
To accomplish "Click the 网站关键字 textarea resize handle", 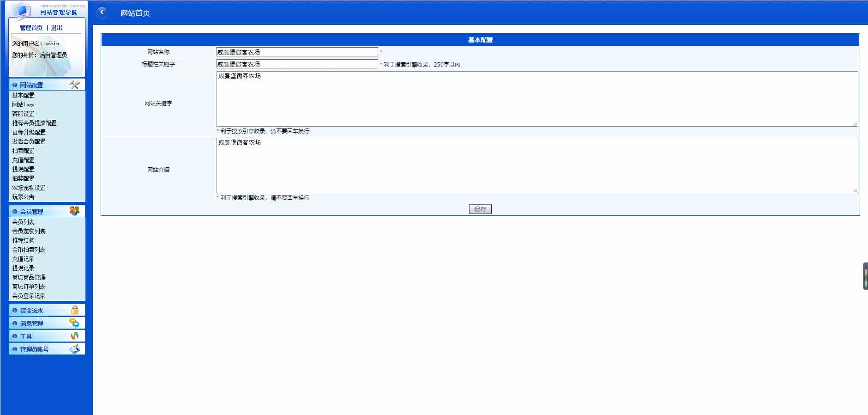I will pyautogui.click(x=855, y=124).
